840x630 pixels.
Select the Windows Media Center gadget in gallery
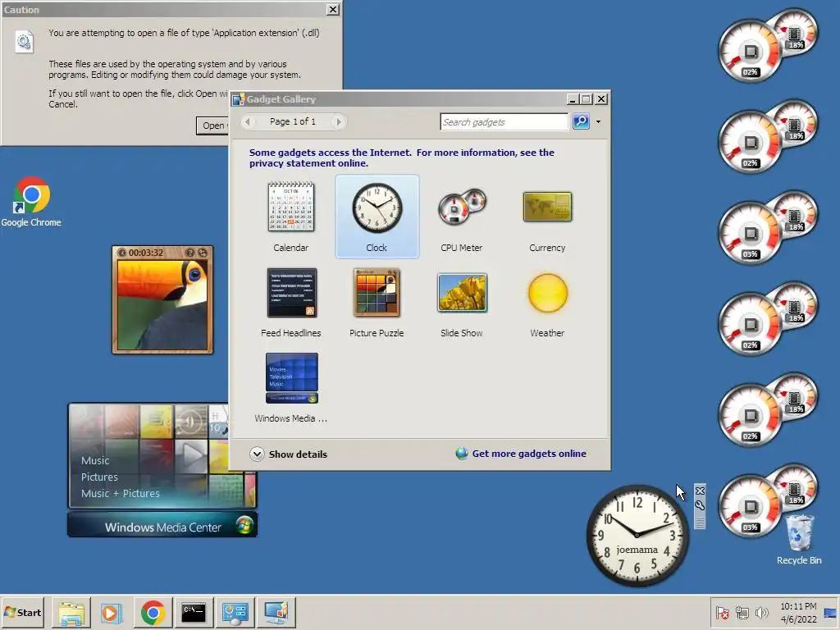pyautogui.click(x=291, y=387)
